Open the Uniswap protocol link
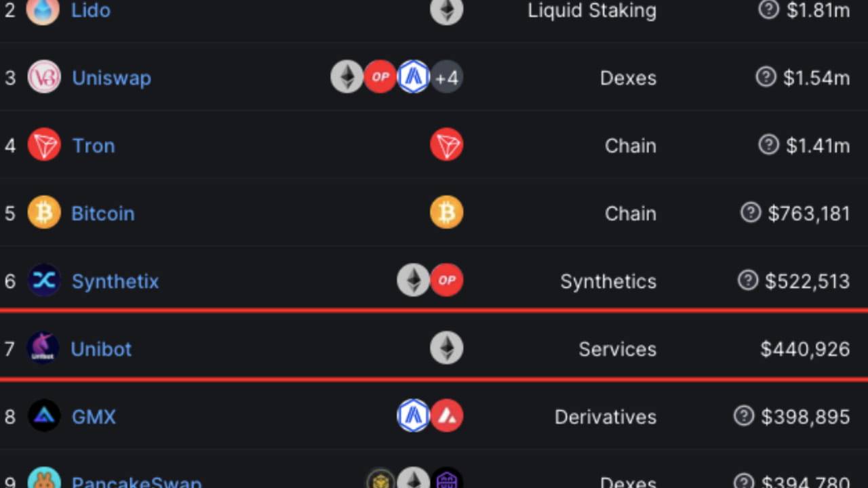The width and height of the screenshot is (868, 488). (111, 78)
